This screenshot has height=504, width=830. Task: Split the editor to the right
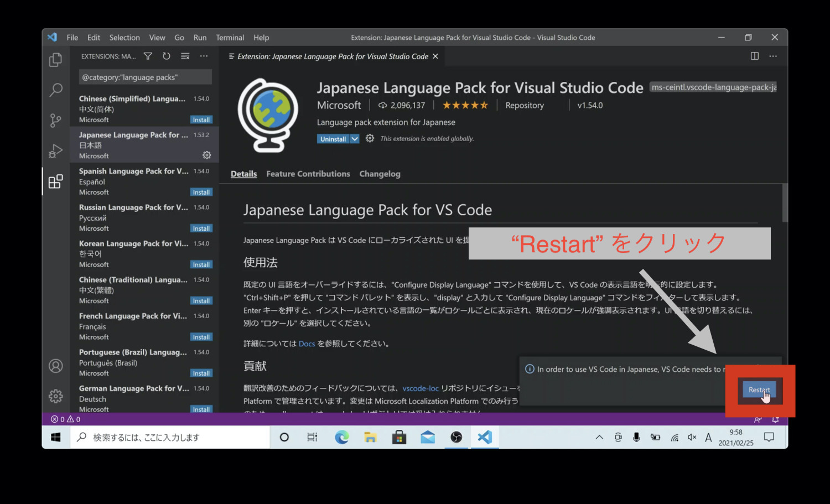pyautogui.click(x=755, y=56)
